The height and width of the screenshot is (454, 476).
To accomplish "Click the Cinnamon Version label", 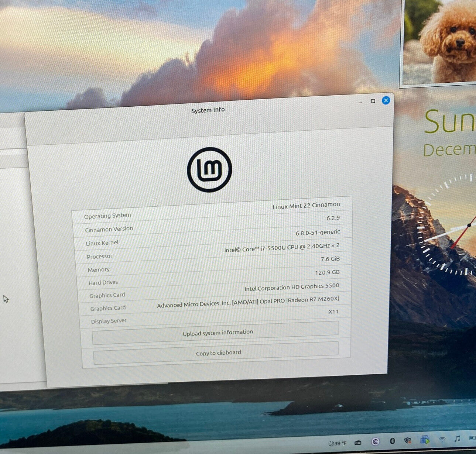I will pos(109,229).
